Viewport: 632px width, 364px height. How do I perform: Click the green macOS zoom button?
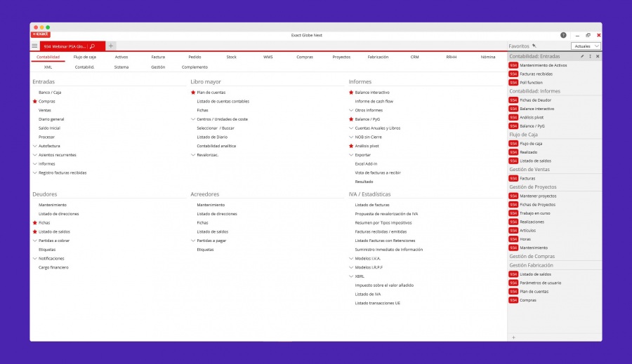[48, 27]
